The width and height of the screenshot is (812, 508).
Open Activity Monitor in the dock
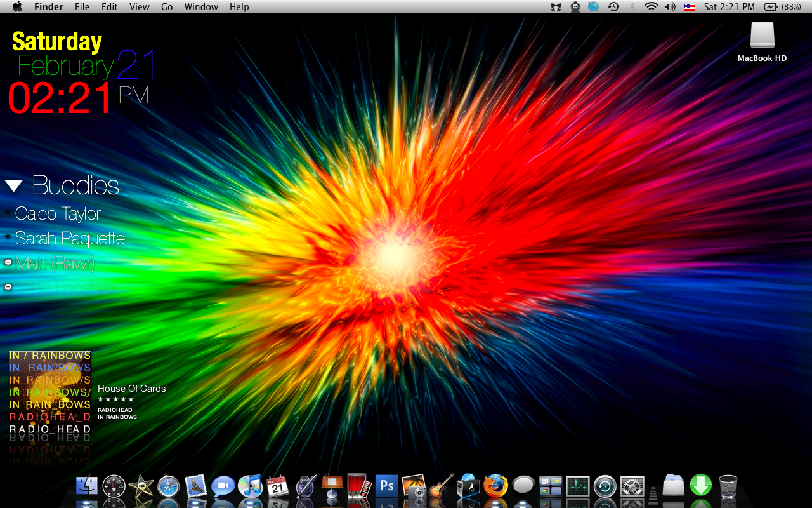tap(577, 486)
